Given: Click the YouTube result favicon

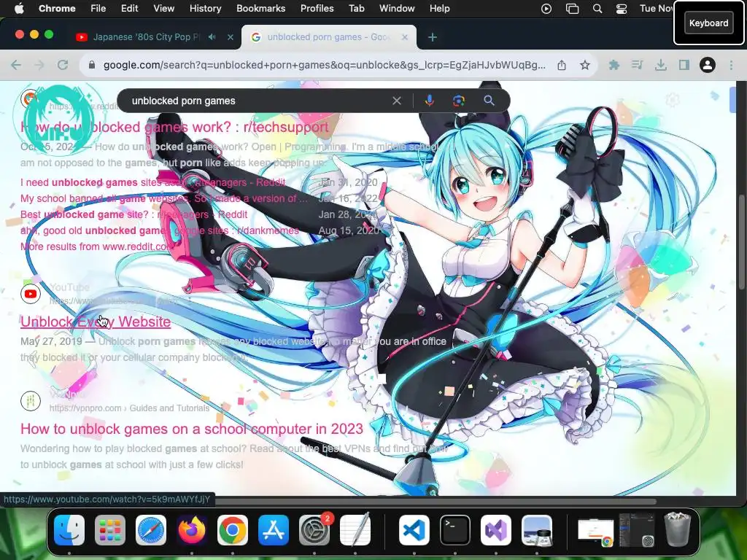Looking at the screenshot, I should click(31, 294).
